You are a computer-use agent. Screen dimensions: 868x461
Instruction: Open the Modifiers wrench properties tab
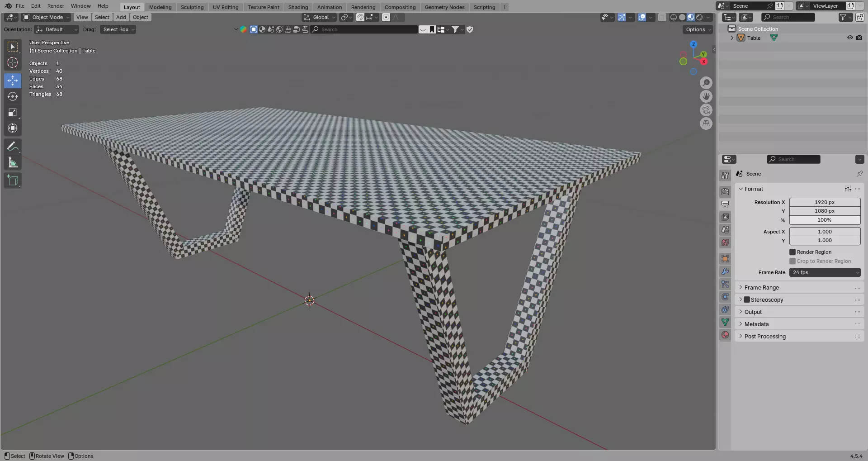[725, 271]
